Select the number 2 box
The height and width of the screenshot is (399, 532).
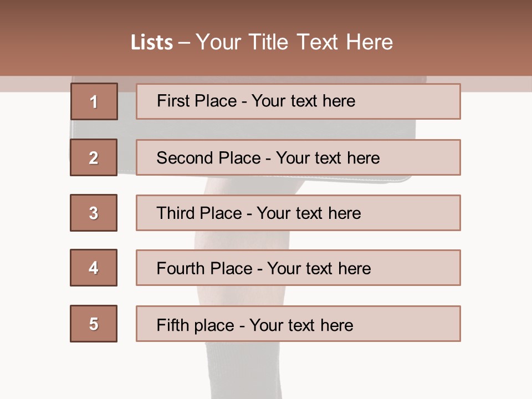[94, 157]
